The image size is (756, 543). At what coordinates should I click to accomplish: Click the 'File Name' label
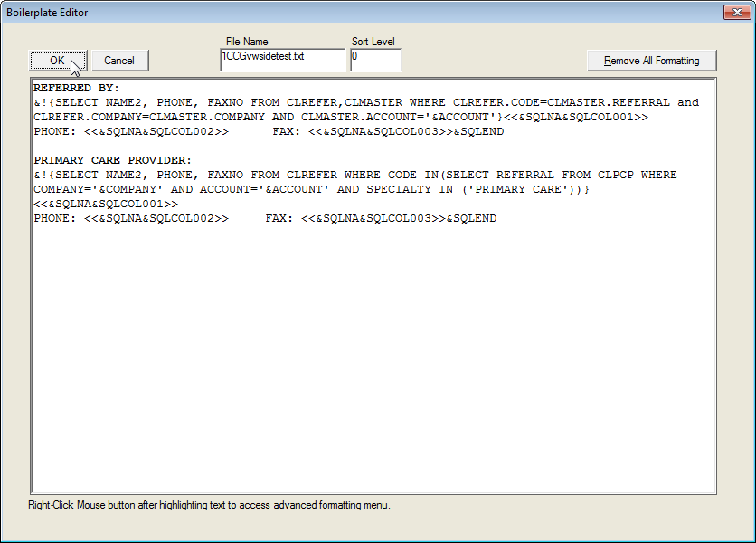pyautogui.click(x=247, y=42)
